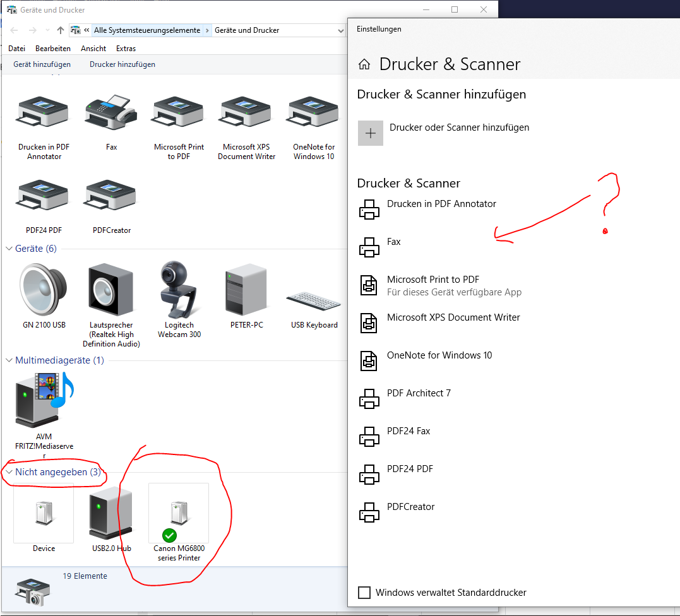The image size is (680, 616).
Task: Click icon next to Microsoft XPS Document Writer in settings
Action: 369,323
